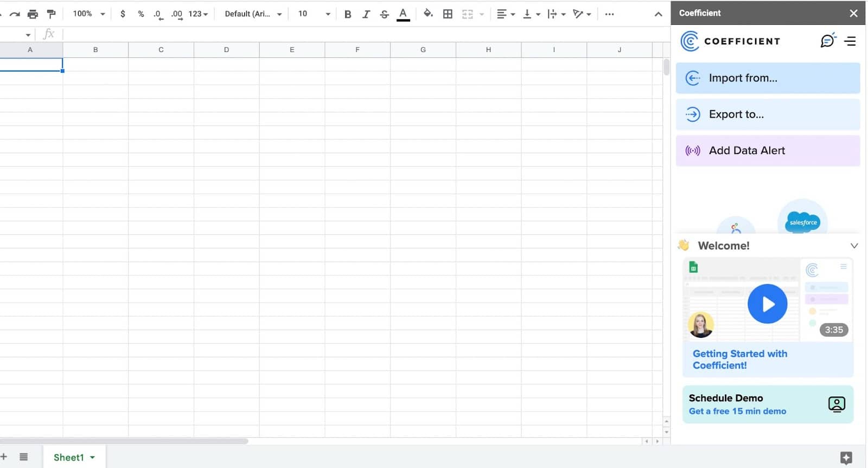Open the borders tool
The width and height of the screenshot is (868, 468).
(x=448, y=14)
